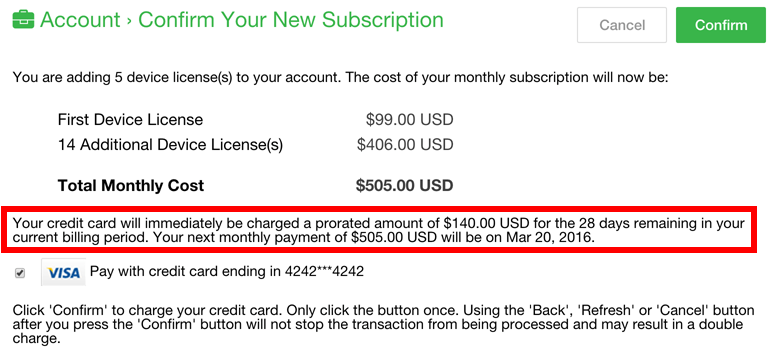Click the bold $505.00 USD total

click(404, 186)
